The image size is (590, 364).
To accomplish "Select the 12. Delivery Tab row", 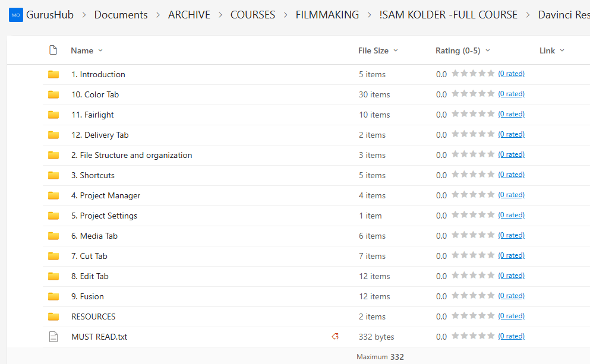I will [238, 135].
